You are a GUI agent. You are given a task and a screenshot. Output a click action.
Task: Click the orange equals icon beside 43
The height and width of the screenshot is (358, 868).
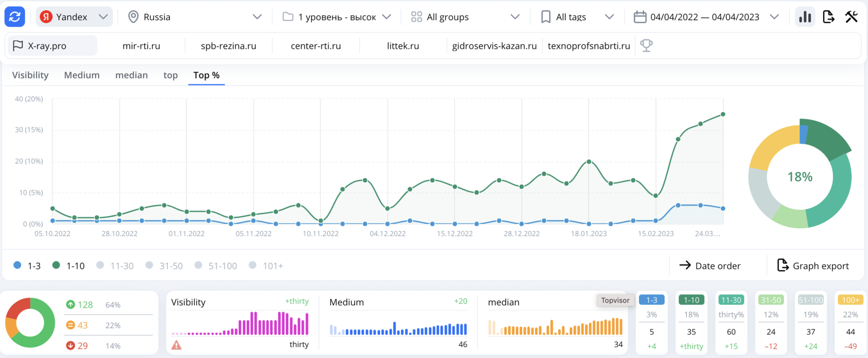[x=70, y=325]
